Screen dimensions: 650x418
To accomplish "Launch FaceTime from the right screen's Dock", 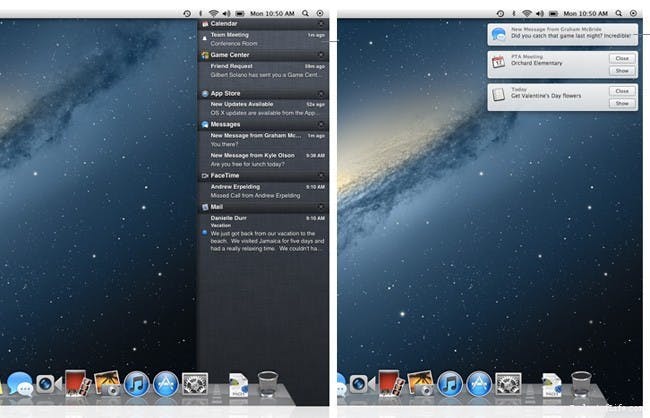I will pos(362,384).
